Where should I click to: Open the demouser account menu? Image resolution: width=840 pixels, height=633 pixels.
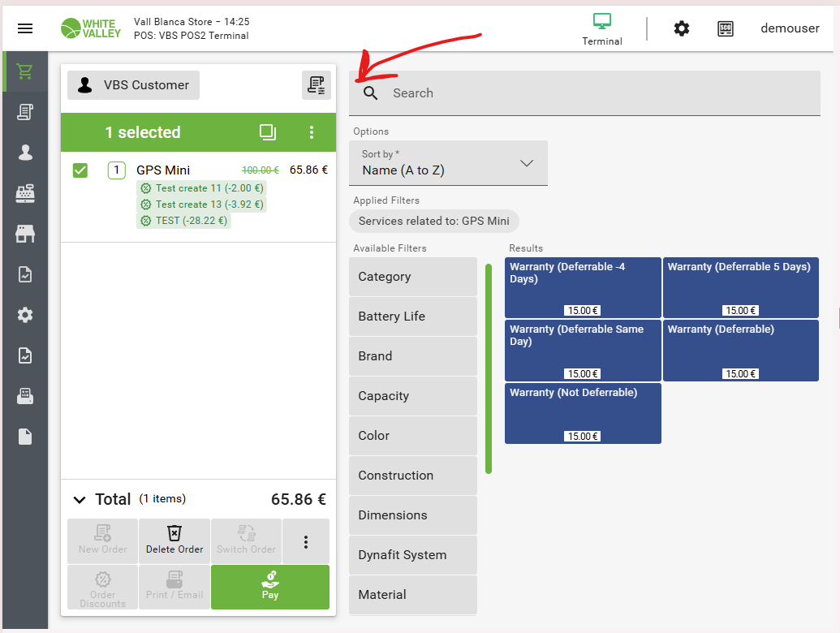click(790, 28)
